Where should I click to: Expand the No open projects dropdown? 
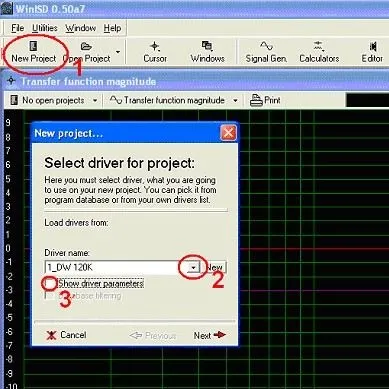(x=95, y=100)
